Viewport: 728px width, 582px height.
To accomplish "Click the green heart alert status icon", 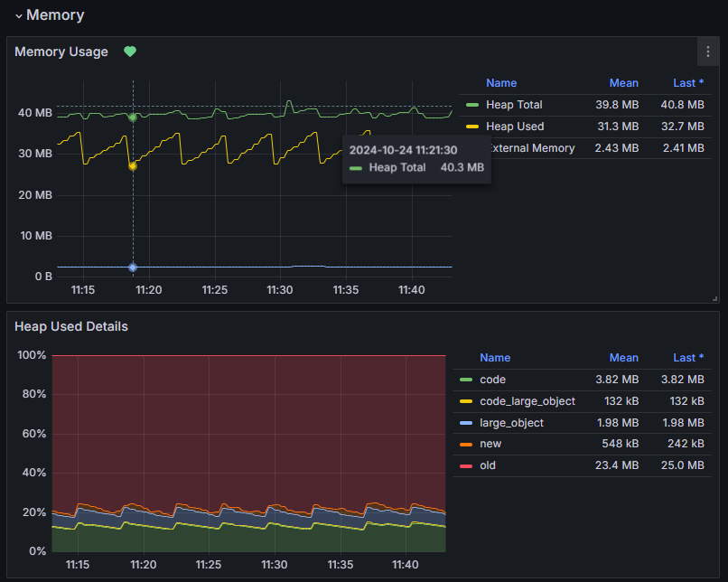I will point(130,52).
